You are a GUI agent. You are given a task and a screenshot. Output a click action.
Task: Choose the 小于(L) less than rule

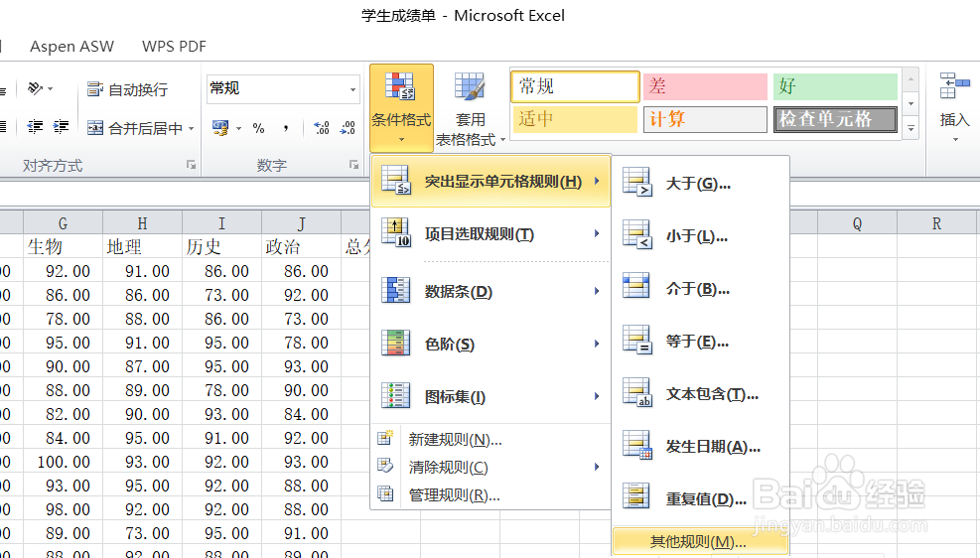coord(700,236)
